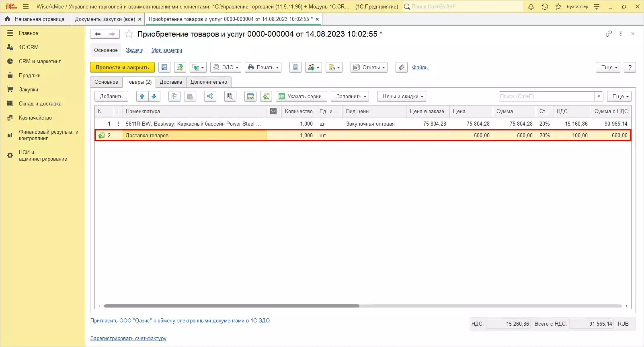
Task: Add the document to favorites with the star
Action: tap(129, 34)
